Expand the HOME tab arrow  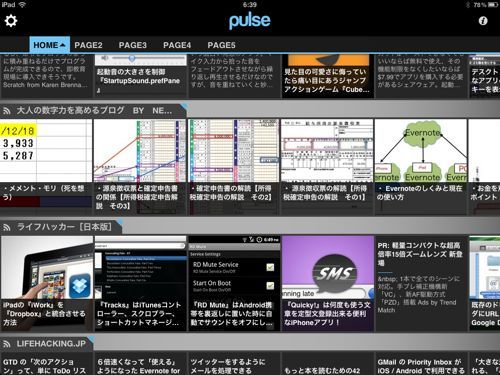point(63,45)
